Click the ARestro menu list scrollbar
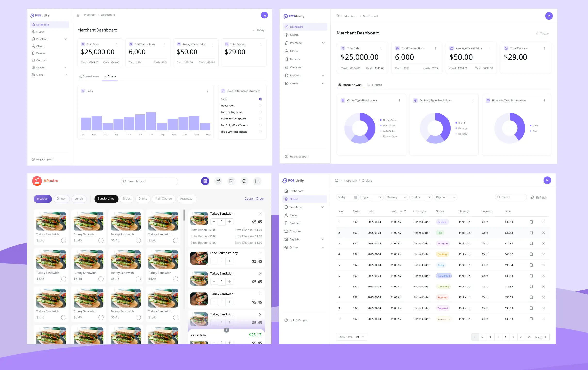The width and height of the screenshot is (588, 370). tap(184, 215)
